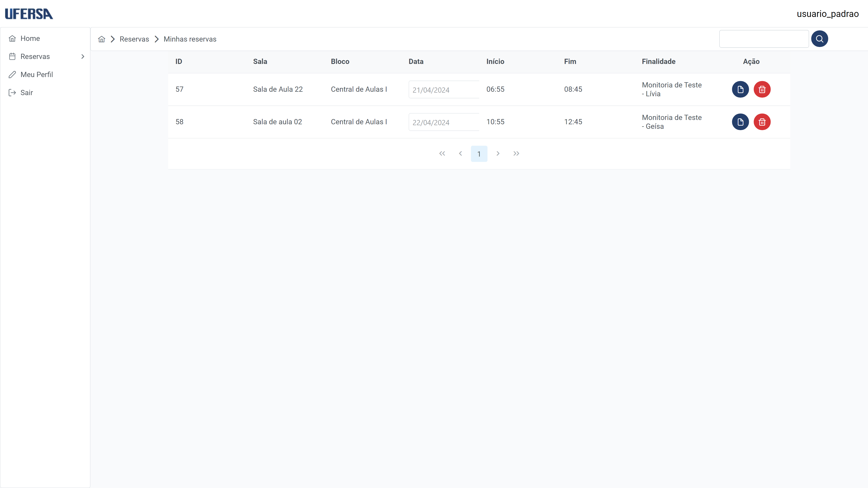Click the magnifier search button
Screen dimensions: 868x488
tap(819, 39)
